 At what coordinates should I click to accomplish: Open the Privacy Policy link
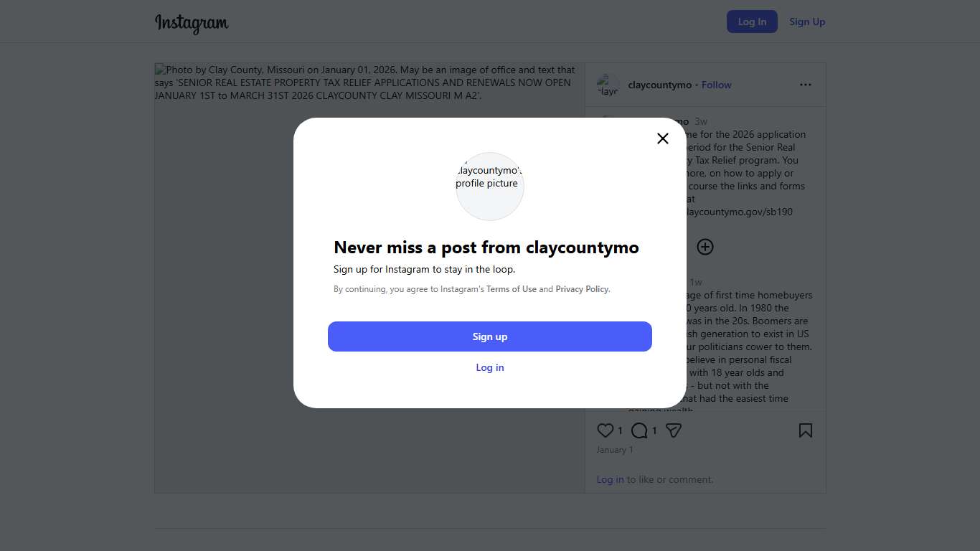tap(582, 289)
